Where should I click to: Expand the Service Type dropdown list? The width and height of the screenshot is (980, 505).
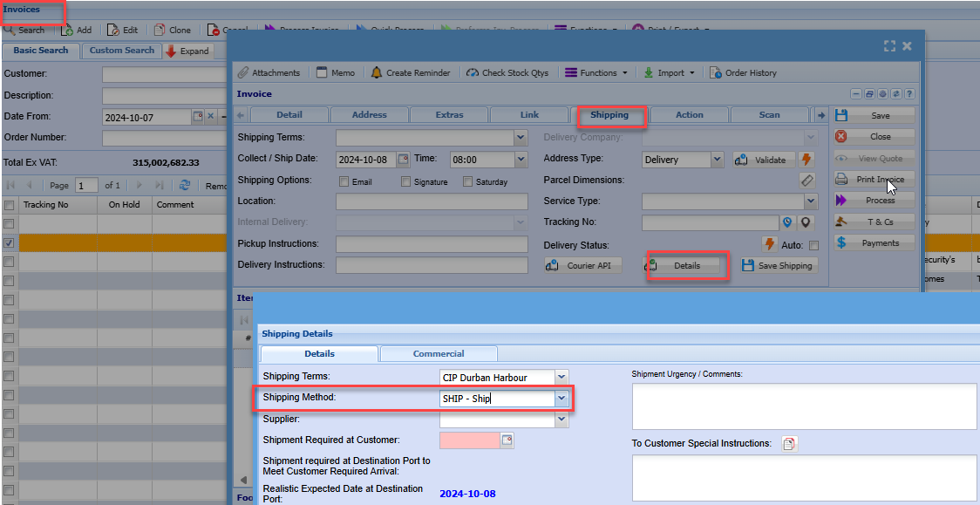(x=811, y=201)
